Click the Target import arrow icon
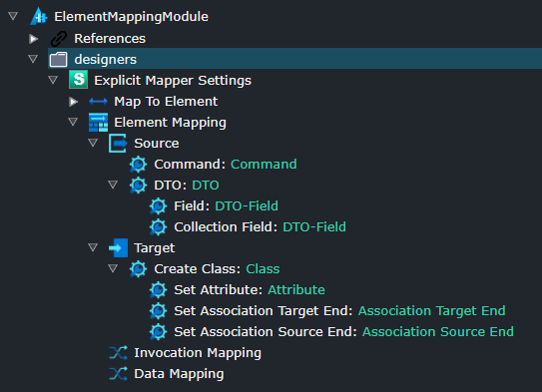The height and width of the screenshot is (392, 542). click(x=118, y=247)
